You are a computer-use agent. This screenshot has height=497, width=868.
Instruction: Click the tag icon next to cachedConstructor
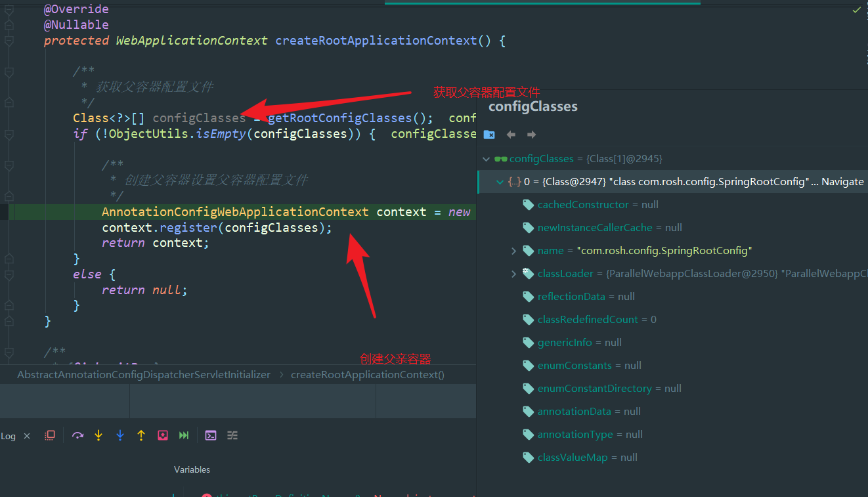pos(528,205)
